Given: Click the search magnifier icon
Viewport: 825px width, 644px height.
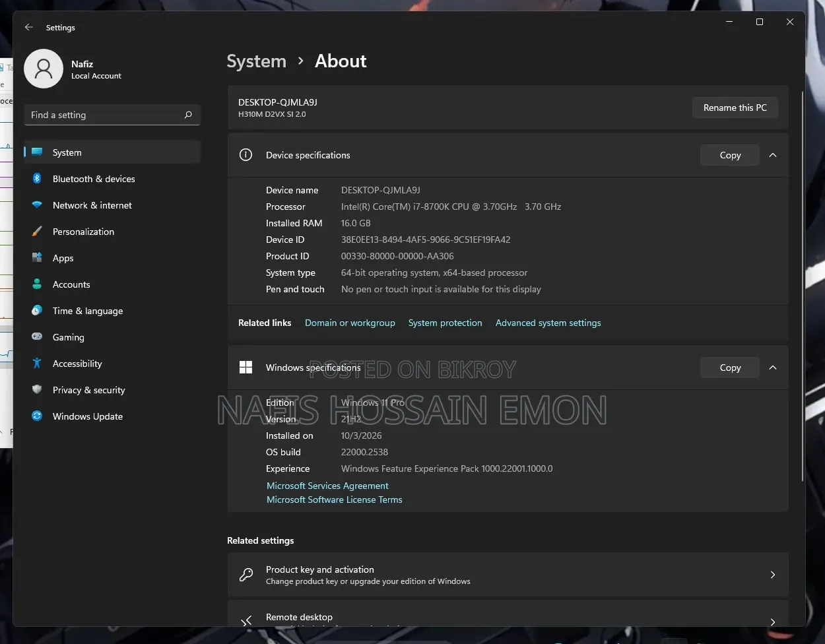Looking at the screenshot, I should [188, 115].
